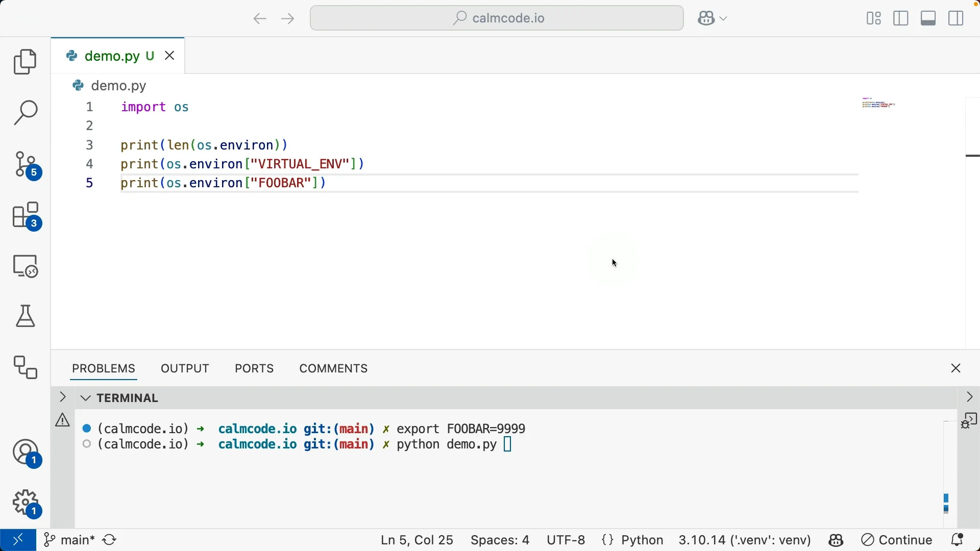980x551 pixels.
Task: Switch to the OUTPUT panel tab
Action: pyautogui.click(x=185, y=369)
